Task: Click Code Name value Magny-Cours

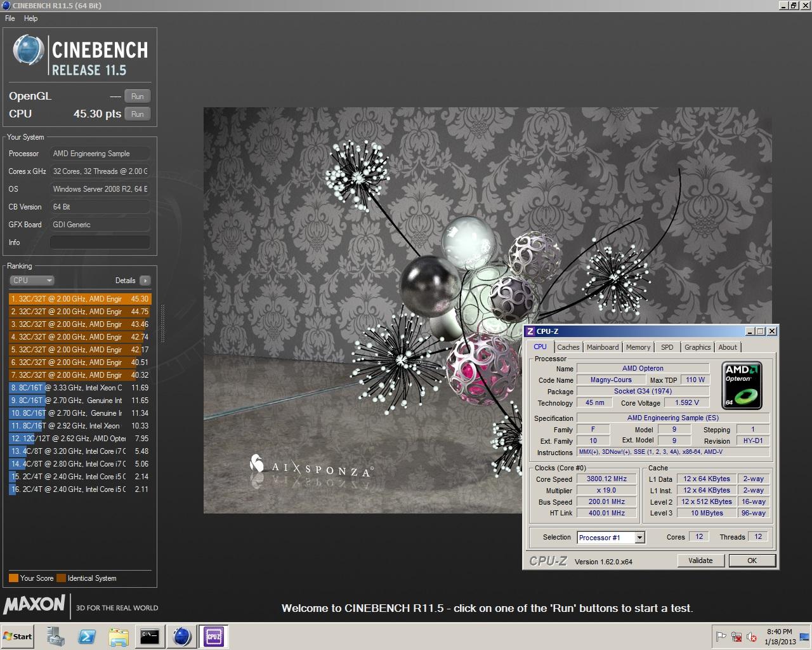Action: tap(611, 380)
